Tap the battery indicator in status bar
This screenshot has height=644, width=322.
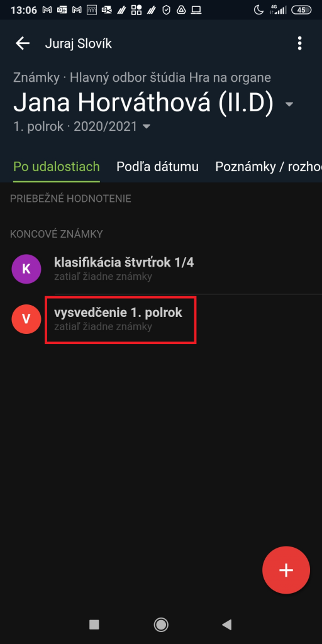[x=301, y=10]
